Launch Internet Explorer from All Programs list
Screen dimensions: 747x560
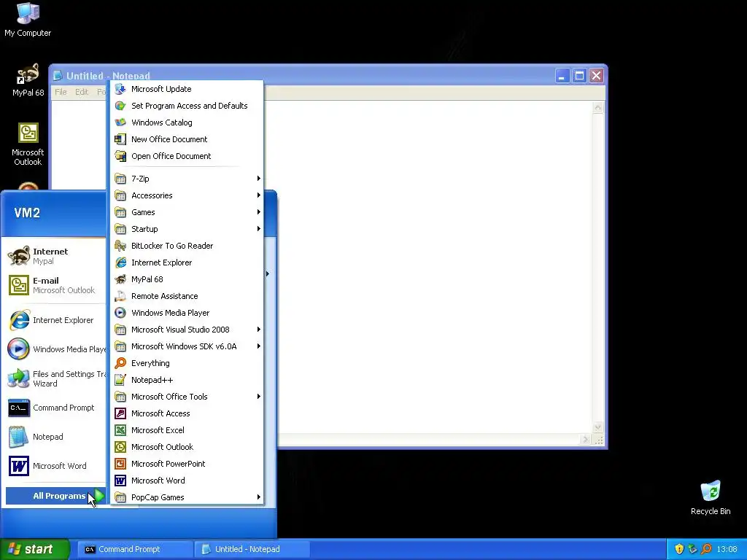[x=187, y=262]
